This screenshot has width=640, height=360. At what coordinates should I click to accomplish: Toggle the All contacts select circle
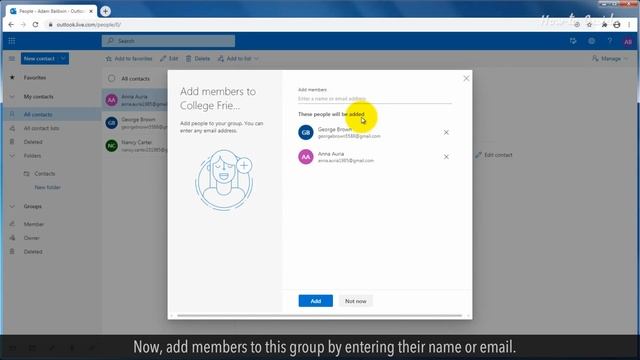point(111,78)
